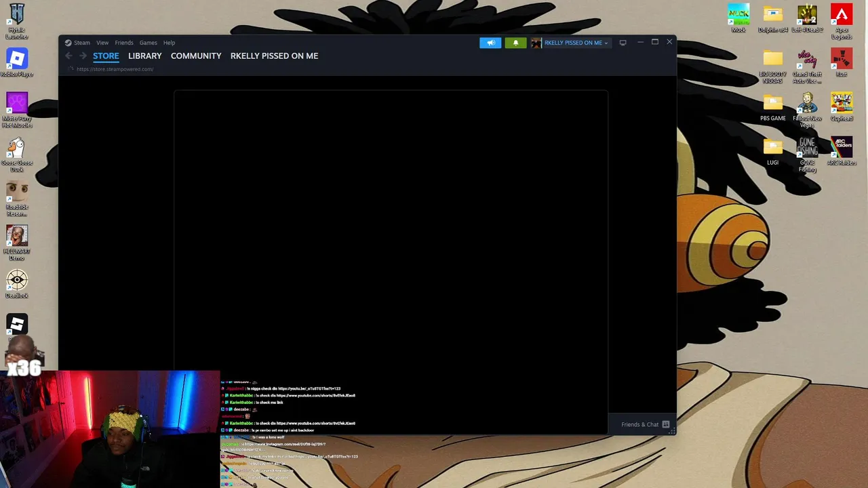
Task: Open Roblox Player desktop shortcut
Action: (17, 62)
